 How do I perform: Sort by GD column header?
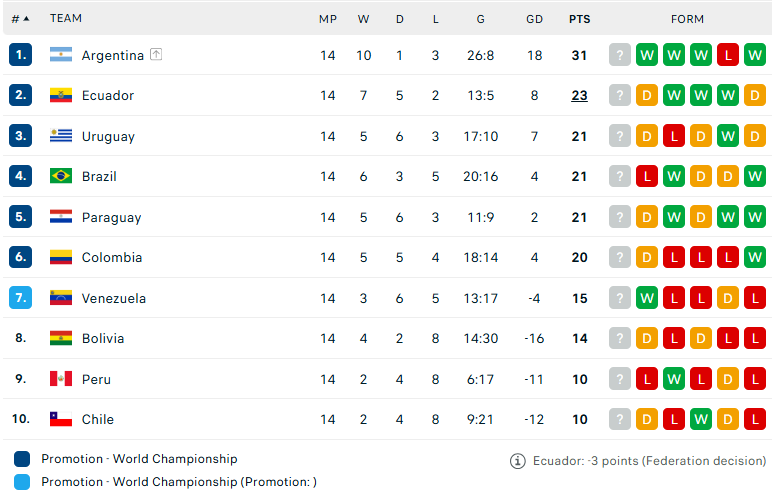(534, 19)
